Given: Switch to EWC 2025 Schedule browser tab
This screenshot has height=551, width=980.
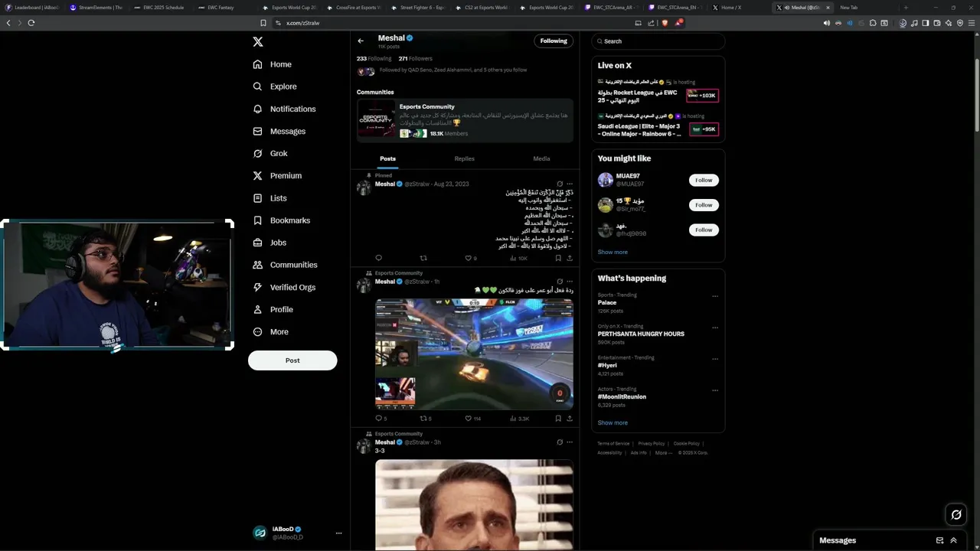Looking at the screenshot, I should pos(158,8).
